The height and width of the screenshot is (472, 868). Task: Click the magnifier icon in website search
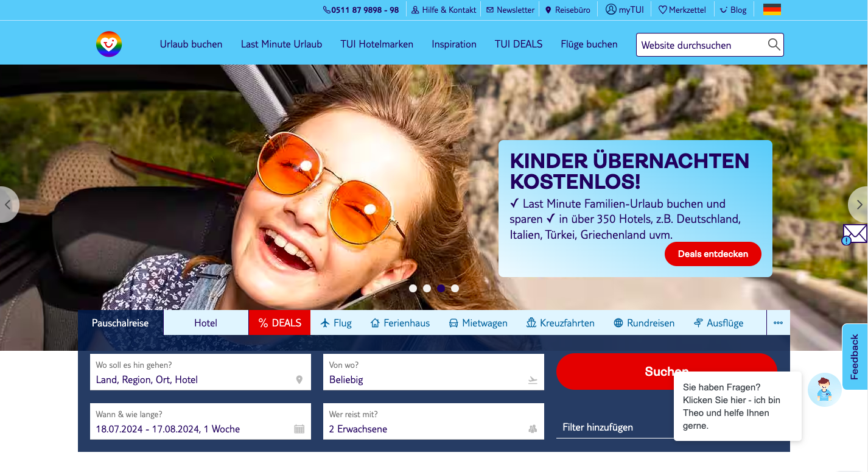(774, 44)
